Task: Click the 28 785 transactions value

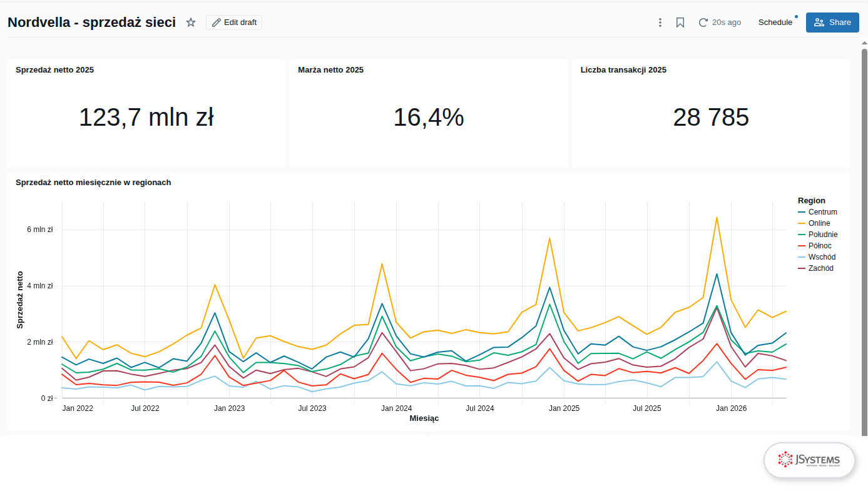Action: pos(711,118)
